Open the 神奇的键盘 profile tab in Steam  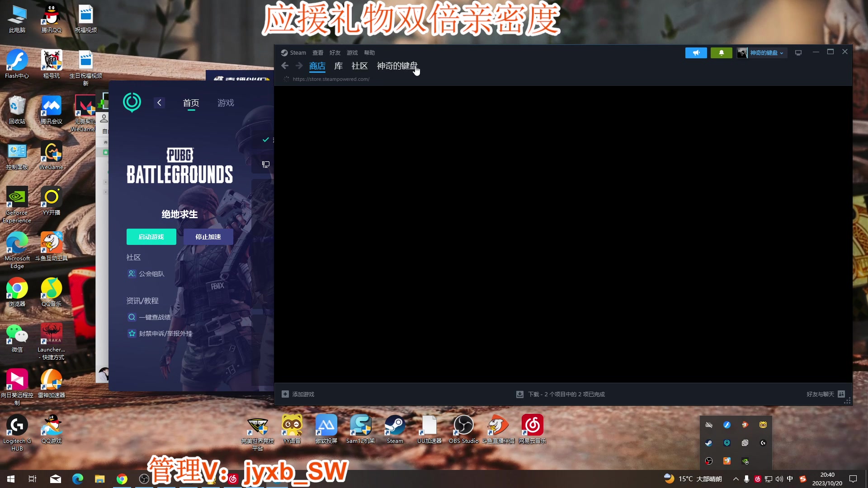pyautogui.click(x=397, y=66)
